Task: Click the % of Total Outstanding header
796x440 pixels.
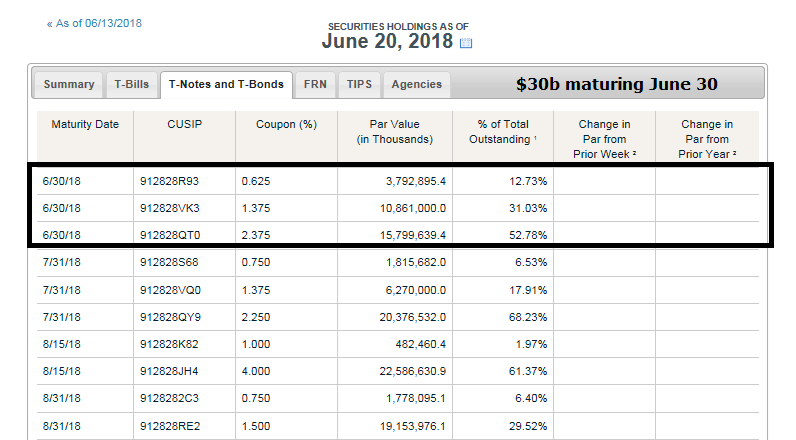Action: pyautogui.click(x=503, y=131)
